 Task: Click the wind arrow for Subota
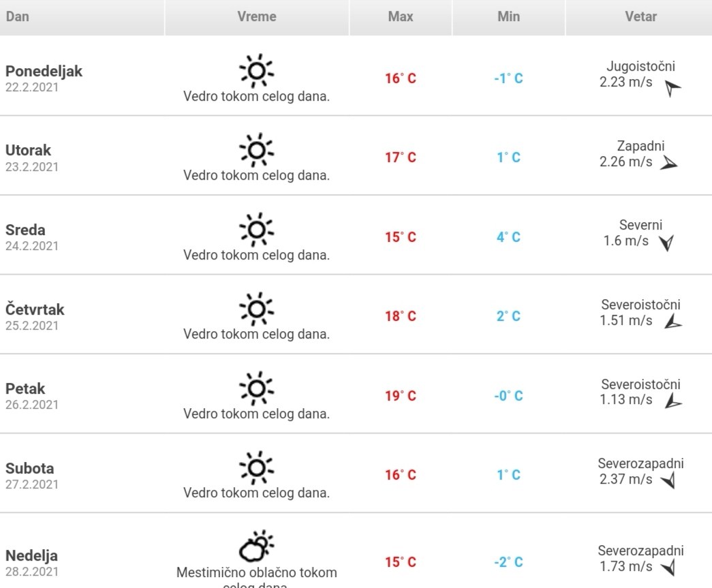tap(668, 482)
